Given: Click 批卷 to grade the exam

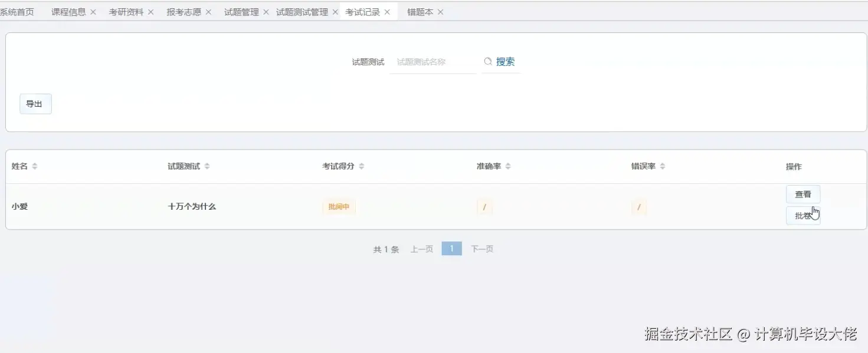Looking at the screenshot, I should point(803,215).
